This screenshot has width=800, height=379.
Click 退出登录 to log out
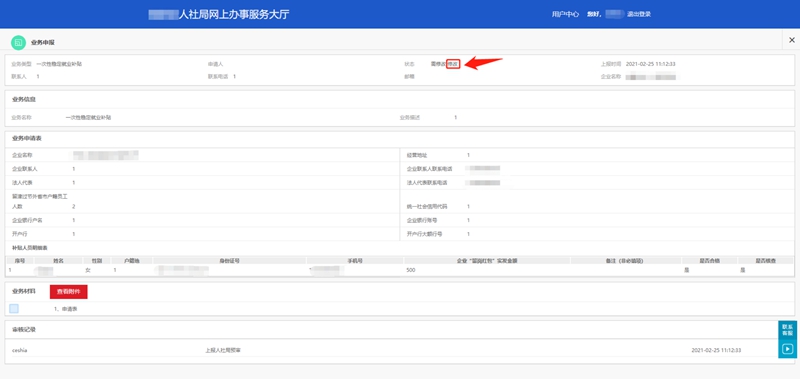(640, 14)
